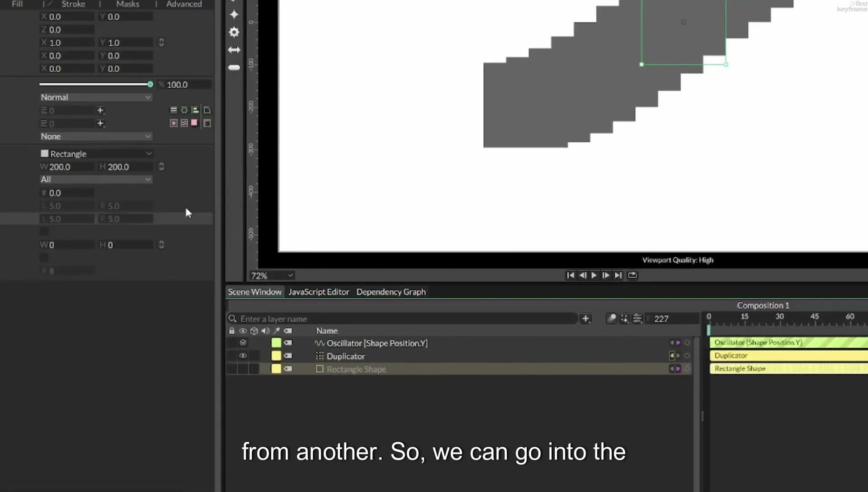
Task: Click the filter icon left of sparkle icon
Action: 612,319
